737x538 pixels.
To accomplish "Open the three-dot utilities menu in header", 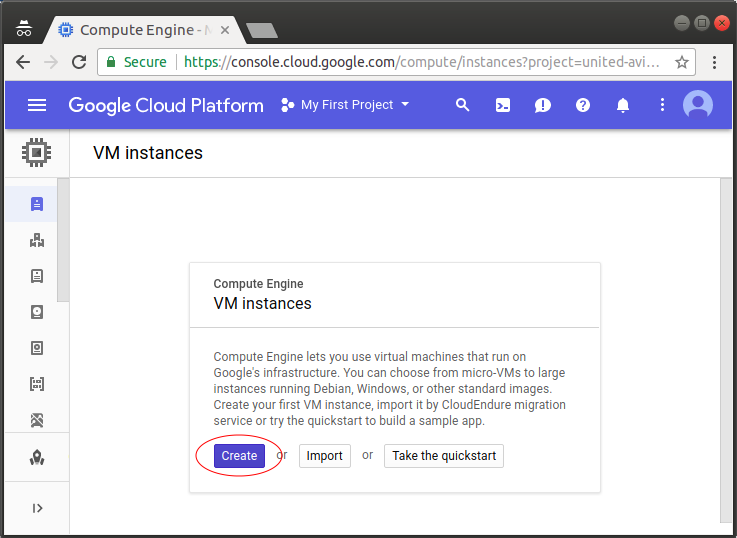I will [x=662, y=105].
